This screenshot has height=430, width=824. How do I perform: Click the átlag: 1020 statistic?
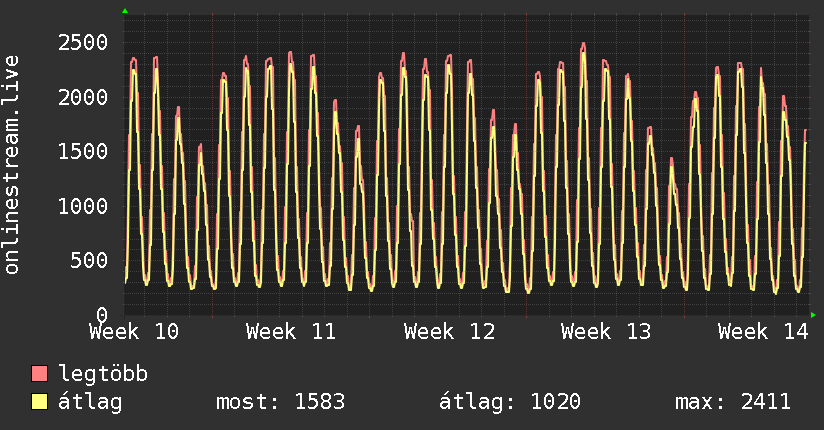[x=510, y=402]
